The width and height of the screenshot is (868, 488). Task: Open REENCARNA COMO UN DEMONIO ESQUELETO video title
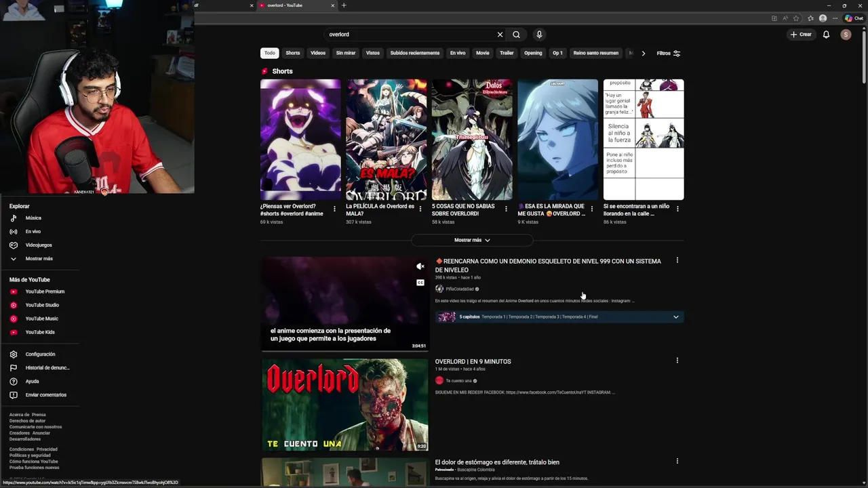548,265
